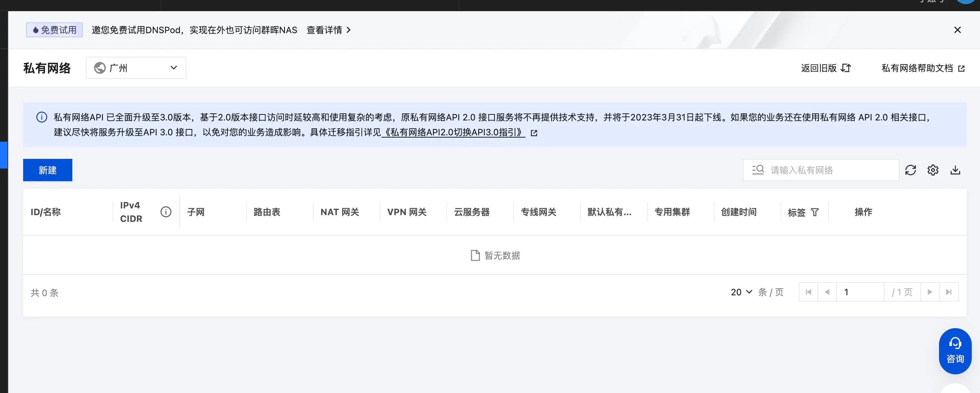Image resolution: width=980 pixels, height=393 pixels.
Task: Click the next page arrow
Action: pos(930,292)
